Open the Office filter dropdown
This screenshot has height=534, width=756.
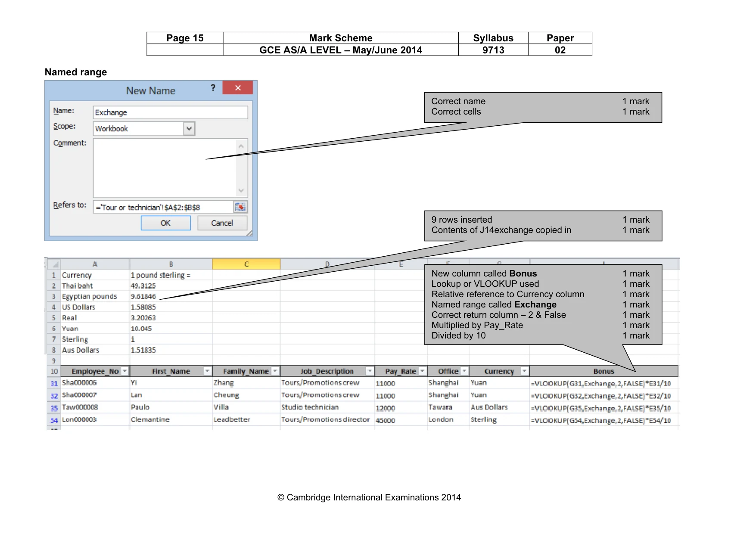click(464, 371)
